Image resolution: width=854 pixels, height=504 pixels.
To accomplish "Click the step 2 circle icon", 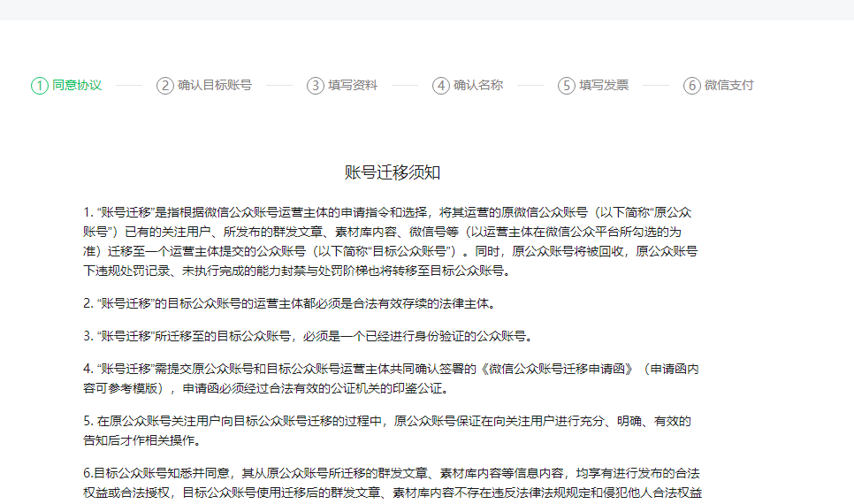I will [165, 86].
